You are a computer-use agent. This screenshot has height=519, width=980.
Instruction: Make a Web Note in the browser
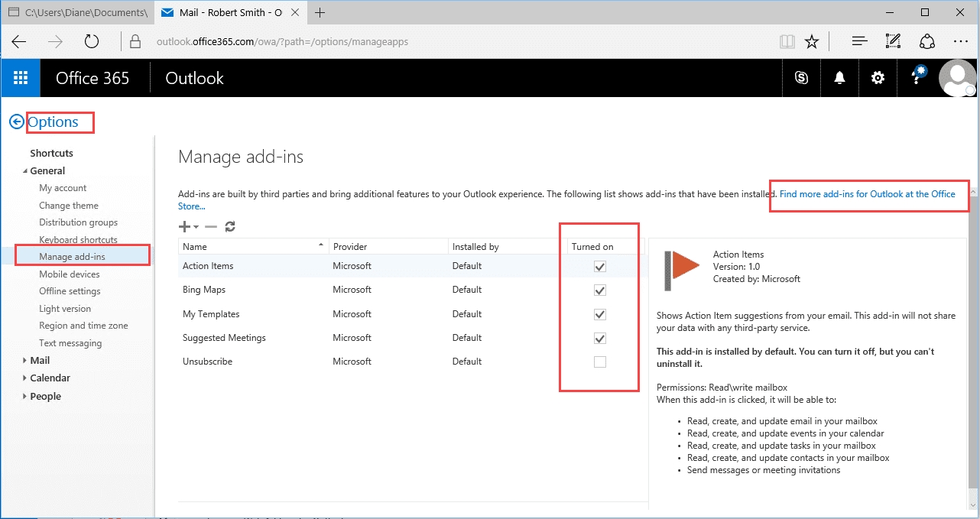[x=893, y=42]
